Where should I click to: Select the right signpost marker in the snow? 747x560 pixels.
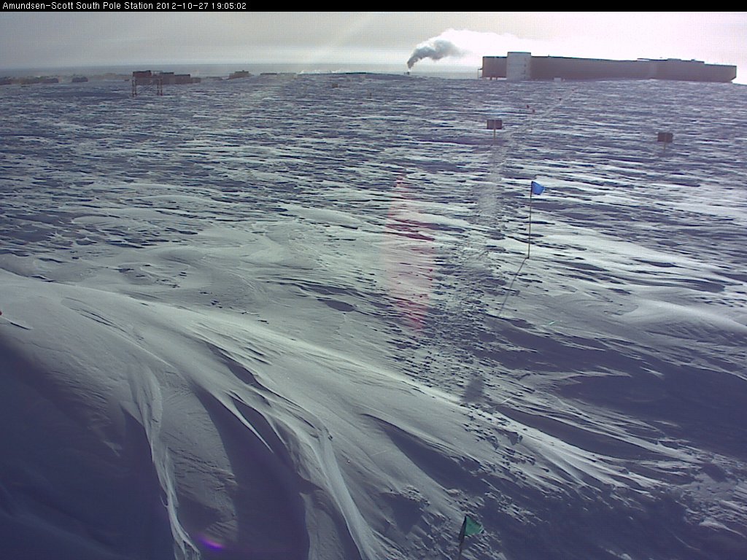665,137
